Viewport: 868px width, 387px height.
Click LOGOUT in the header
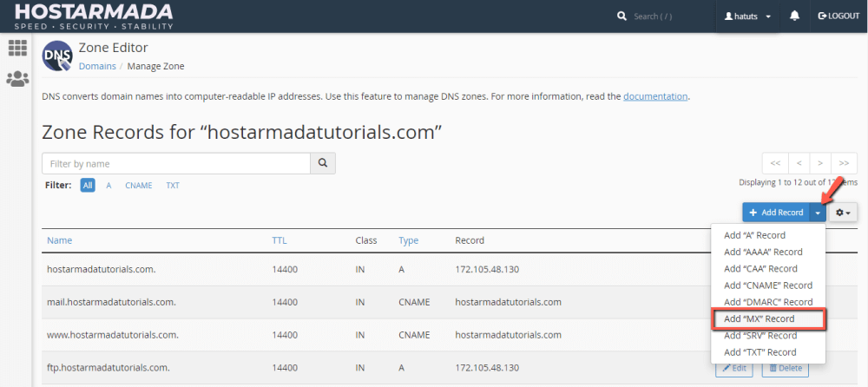coord(838,16)
